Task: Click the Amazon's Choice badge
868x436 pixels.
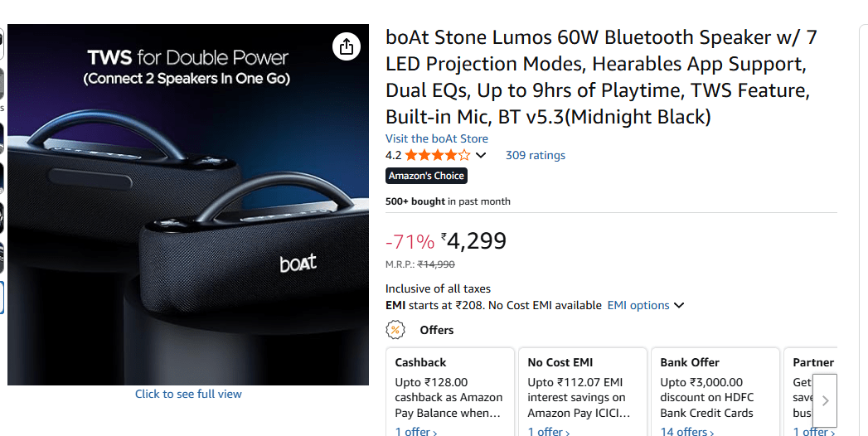Action: (x=427, y=176)
